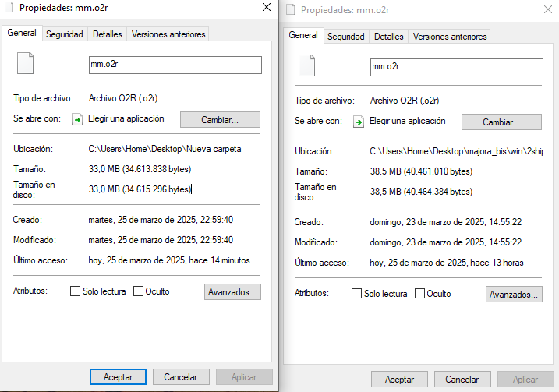Click the title bar document icon of left window
The width and height of the screenshot is (559, 392).
[x=9, y=8]
